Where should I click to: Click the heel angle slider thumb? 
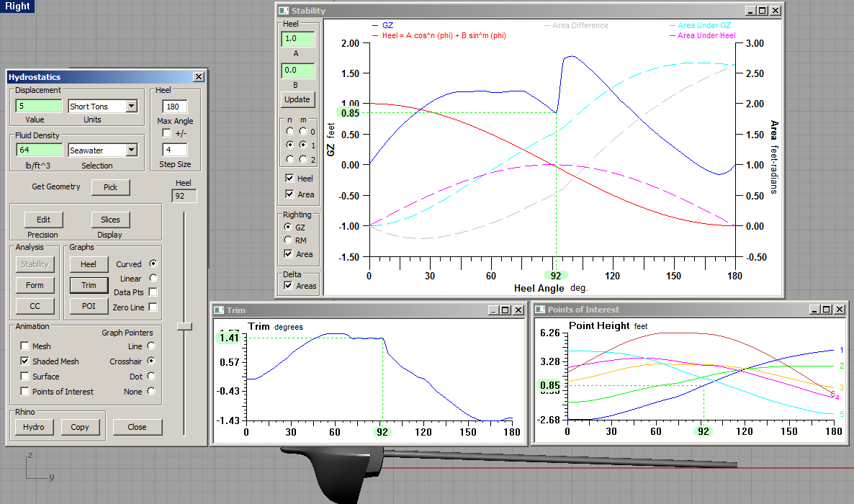(184, 326)
